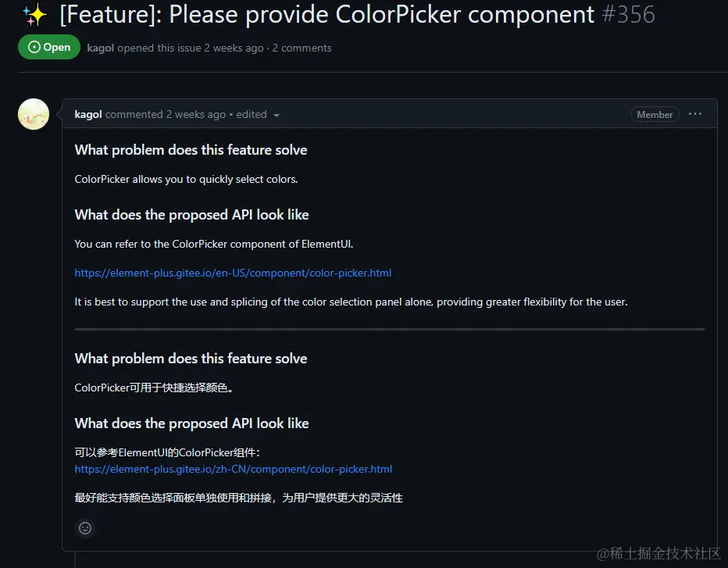Click the Member badge on the comment

655,115
